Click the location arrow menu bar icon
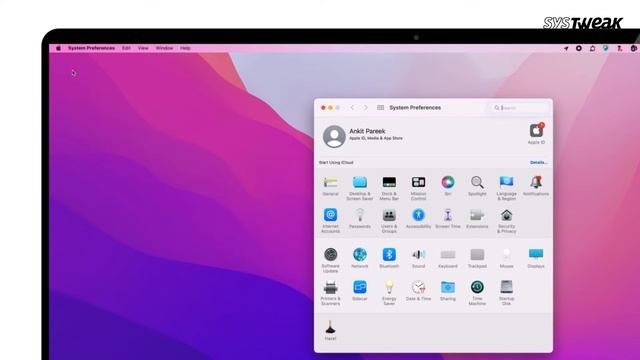640x360 pixels. point(566,48)
